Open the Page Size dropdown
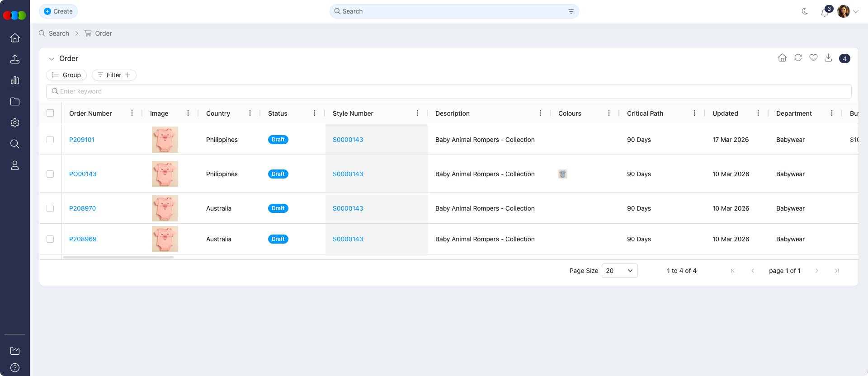Image resolution: width=868 pixels, height=376 pixels. pyautogui.click(x=619, y=271)
